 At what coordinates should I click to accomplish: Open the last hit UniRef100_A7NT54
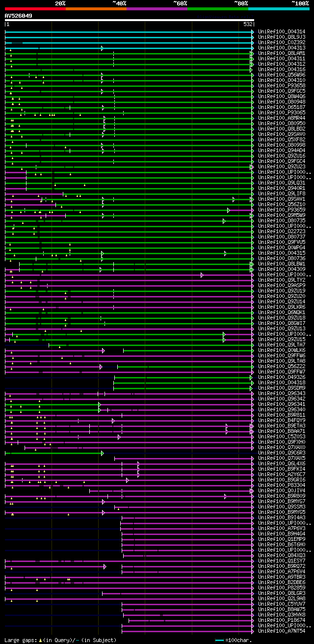(282, 631)
